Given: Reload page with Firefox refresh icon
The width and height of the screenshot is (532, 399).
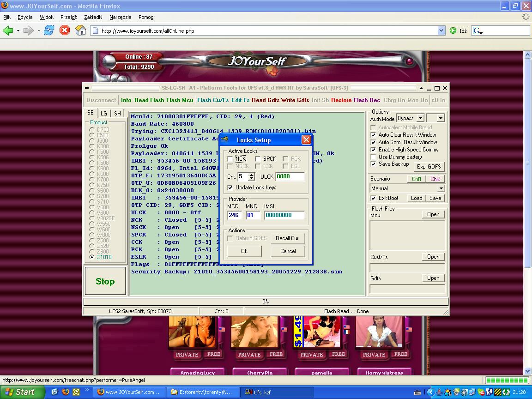Looking at the screenshot, I should point(49,30).
